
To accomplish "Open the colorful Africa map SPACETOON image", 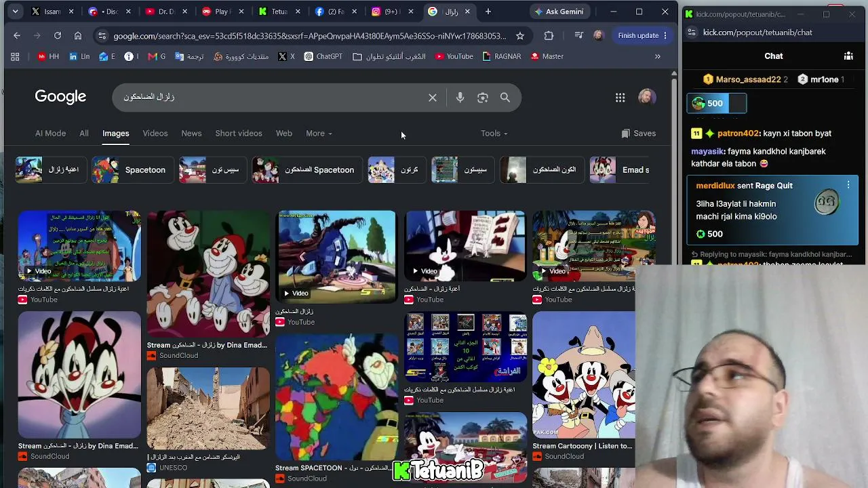I will pos(336,397).
